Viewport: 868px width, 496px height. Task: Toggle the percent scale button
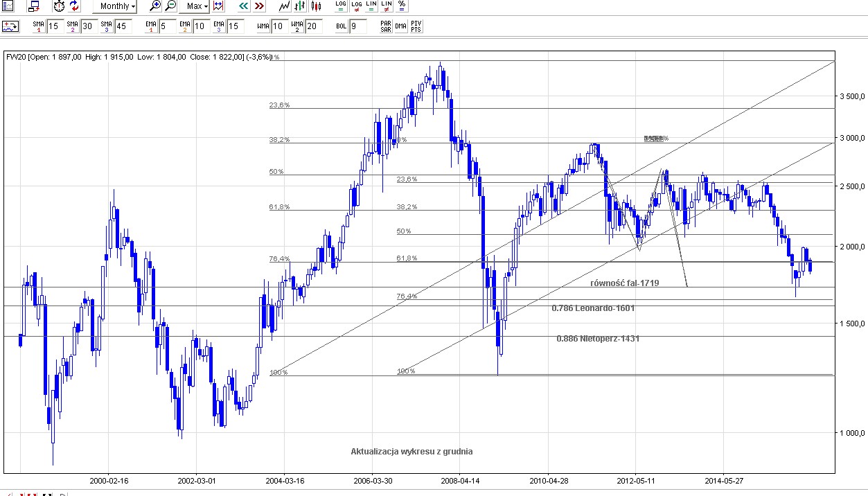[x=402, y=6]
